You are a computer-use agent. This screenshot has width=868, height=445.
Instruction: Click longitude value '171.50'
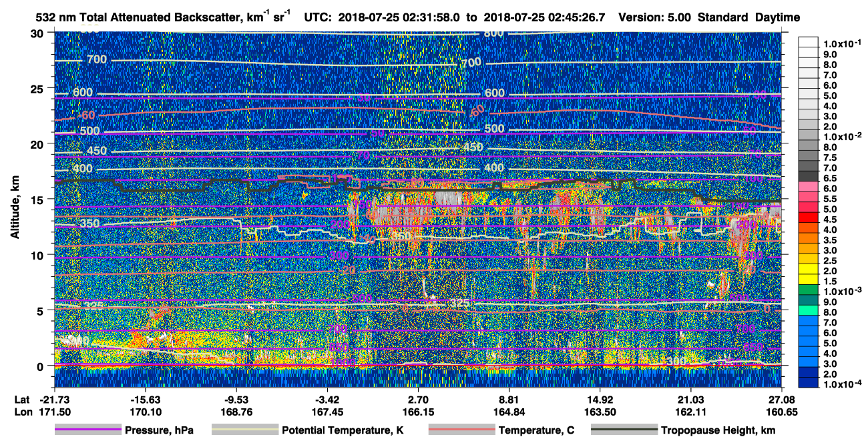pos(54,412)
